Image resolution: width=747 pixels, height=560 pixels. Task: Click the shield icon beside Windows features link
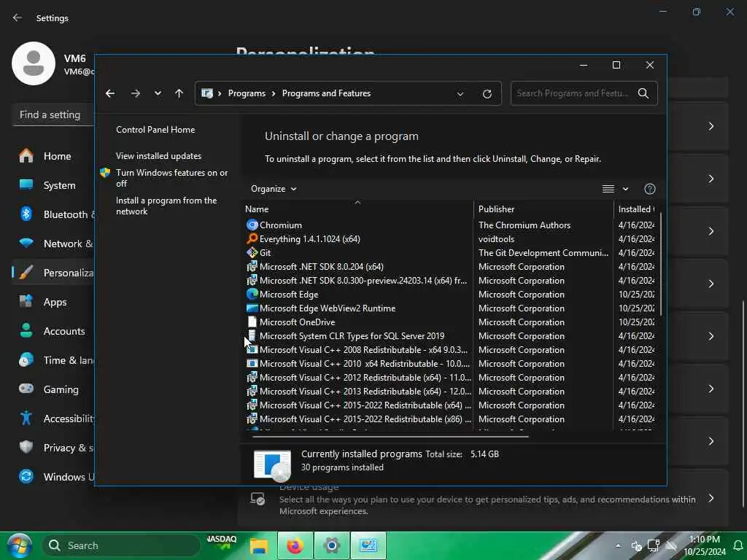[105, 173]
